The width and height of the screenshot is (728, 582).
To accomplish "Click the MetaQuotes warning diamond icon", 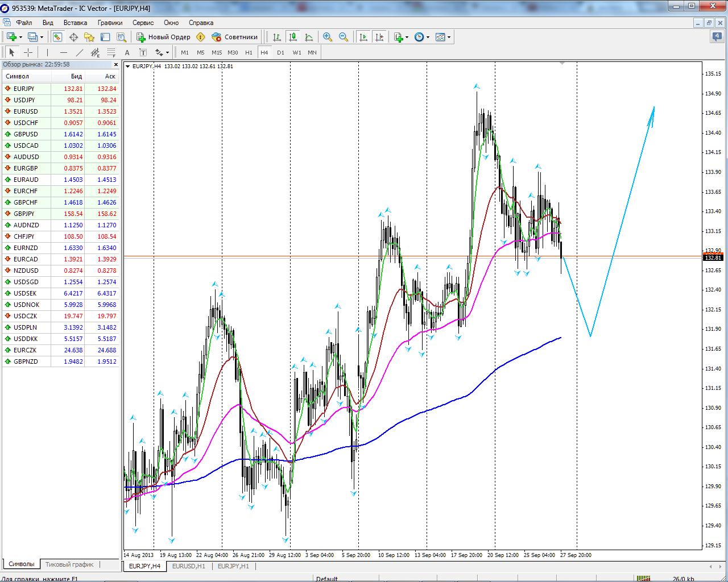I will click(200, 37).
